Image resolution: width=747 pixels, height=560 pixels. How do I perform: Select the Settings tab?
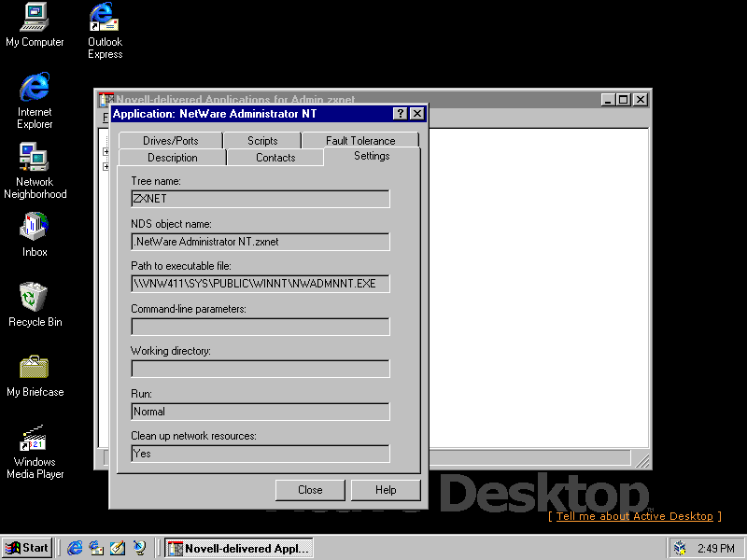tap(372, 156)
